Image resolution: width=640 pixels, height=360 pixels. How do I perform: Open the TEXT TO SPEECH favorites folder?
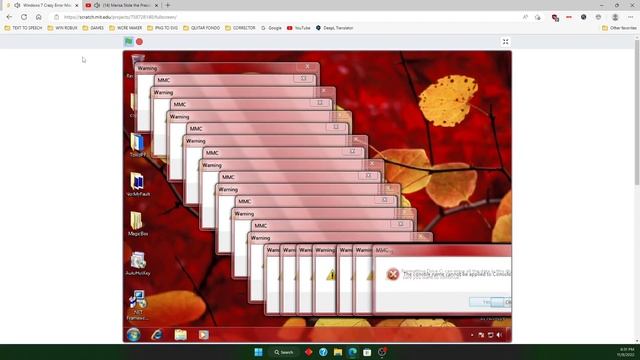coord(23,28)
